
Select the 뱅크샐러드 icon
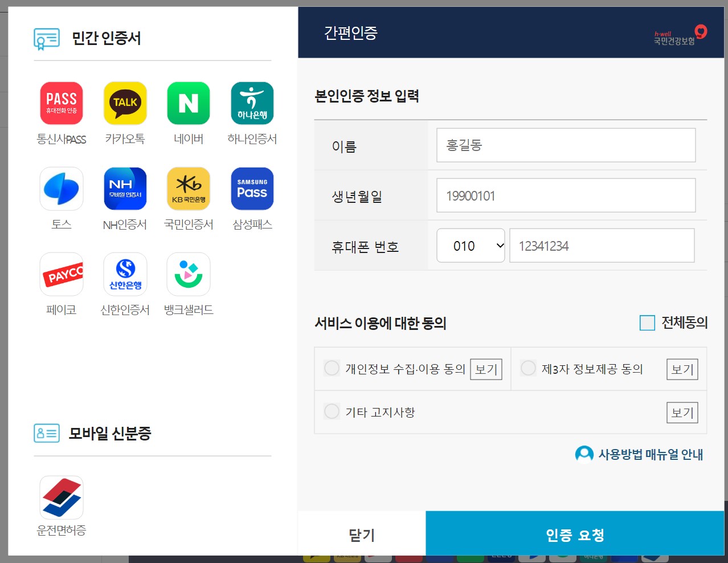189,274
